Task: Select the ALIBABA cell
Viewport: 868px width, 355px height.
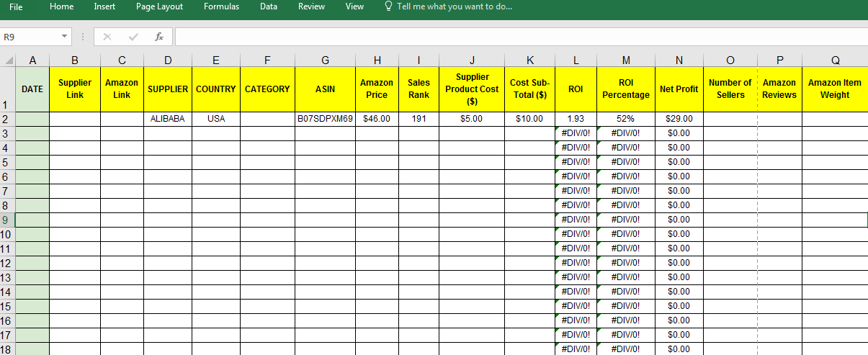Action: (168, 119)
